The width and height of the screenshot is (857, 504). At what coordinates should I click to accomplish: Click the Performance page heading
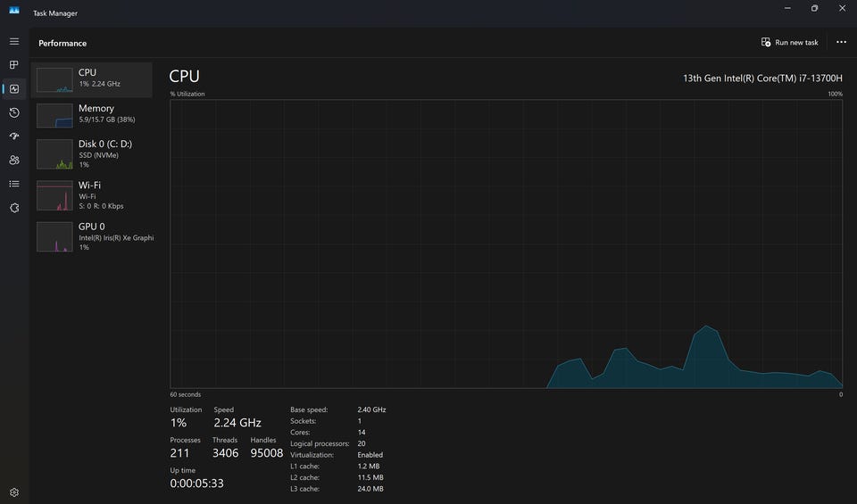tap(62, 43)
